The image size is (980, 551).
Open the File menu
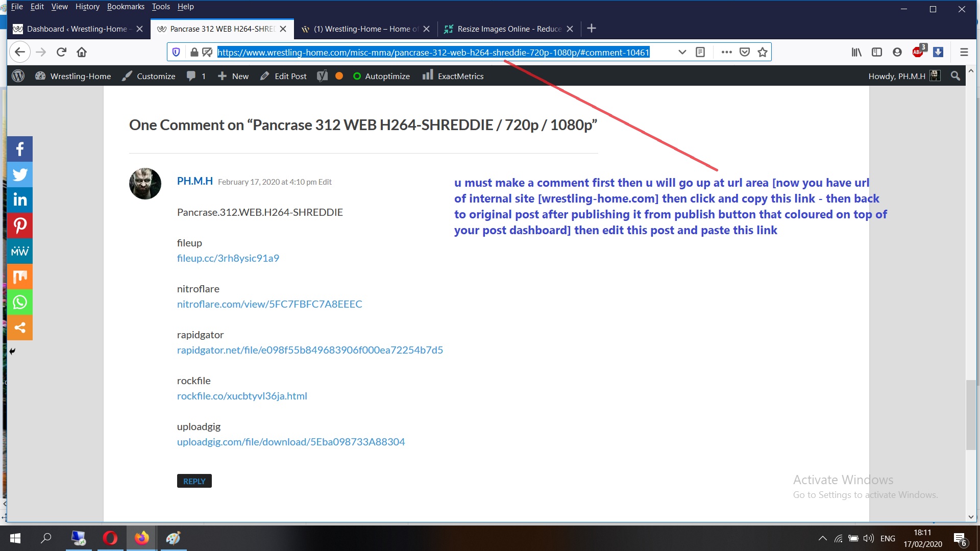click(17, 7)
